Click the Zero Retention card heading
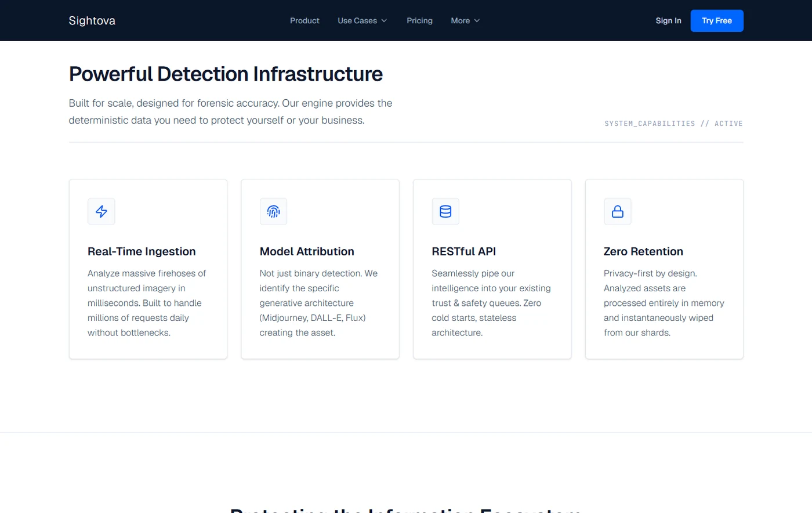 (643, 251)
